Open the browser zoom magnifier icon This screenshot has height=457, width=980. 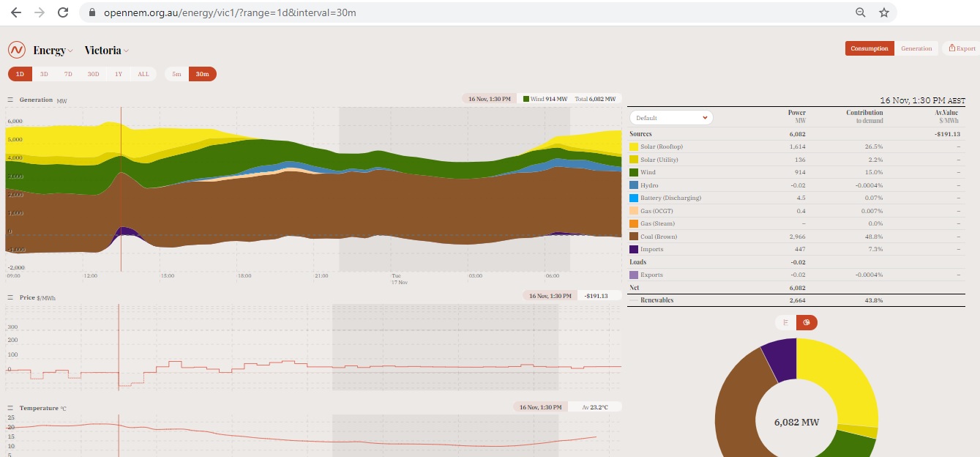[861, 12]
